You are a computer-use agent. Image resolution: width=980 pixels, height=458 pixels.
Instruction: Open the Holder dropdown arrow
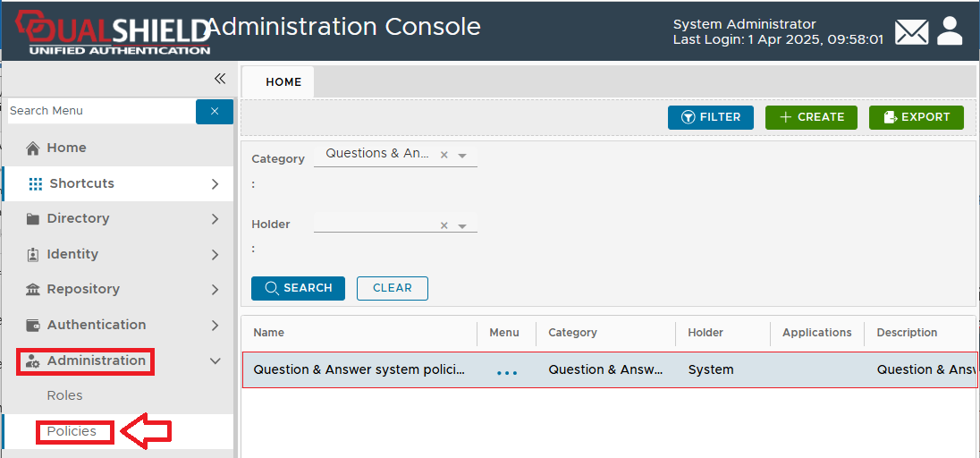point(462,225)
